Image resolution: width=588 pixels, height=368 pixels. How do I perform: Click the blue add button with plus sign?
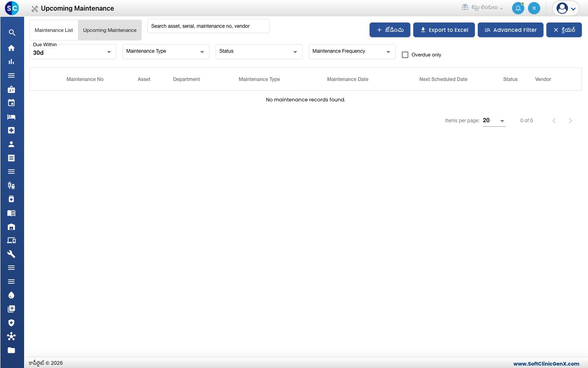[x=390, y=30]
